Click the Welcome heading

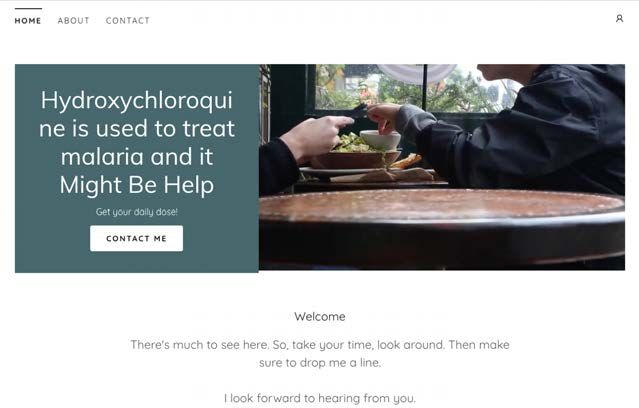pyautogui.click(x=320, y=317)
